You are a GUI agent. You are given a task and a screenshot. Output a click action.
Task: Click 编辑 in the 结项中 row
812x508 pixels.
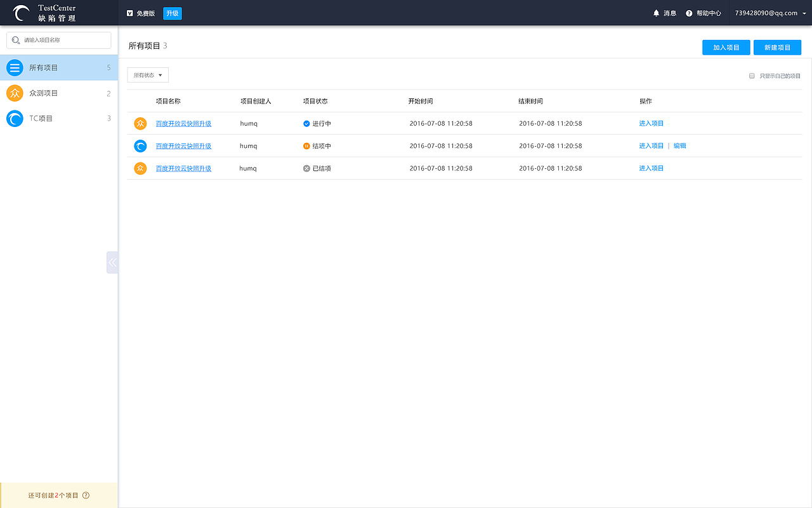tap(680, 145)
